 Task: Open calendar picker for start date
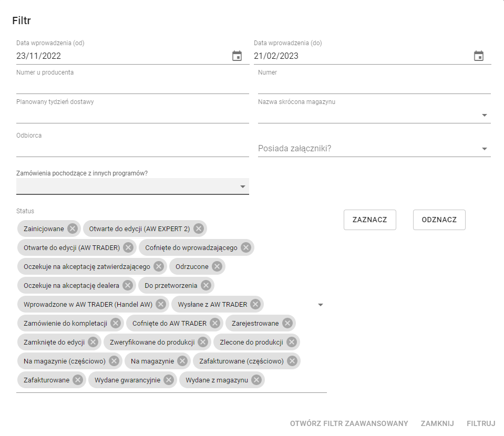point(237,56)
